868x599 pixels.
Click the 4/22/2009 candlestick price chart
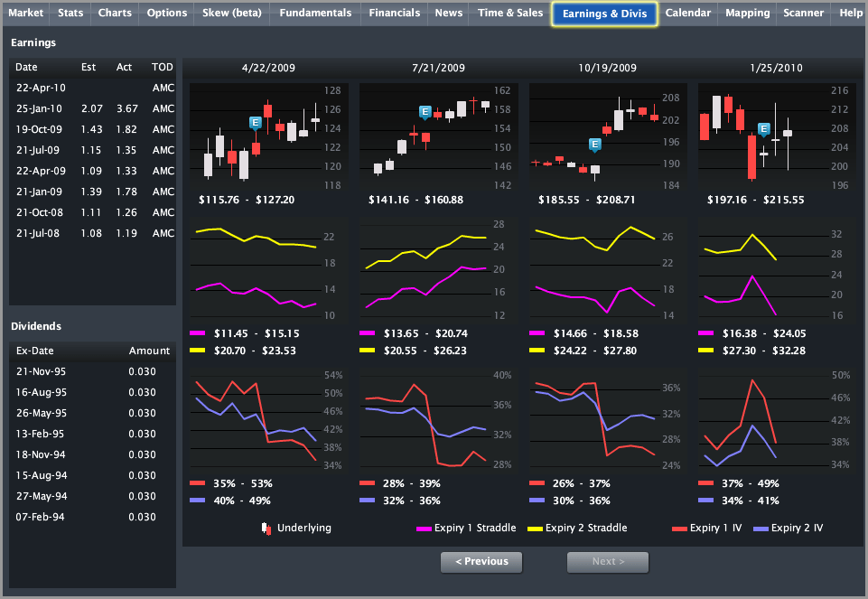268,136
